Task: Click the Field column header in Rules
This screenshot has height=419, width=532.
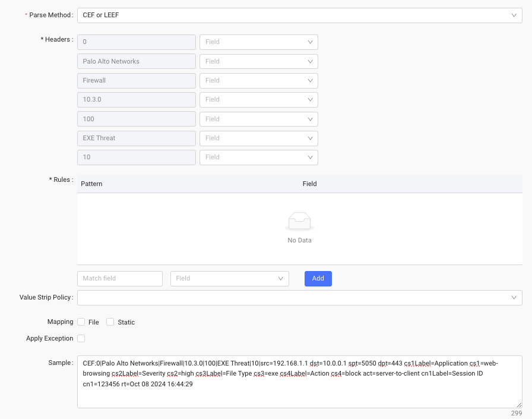Action: 309,184
